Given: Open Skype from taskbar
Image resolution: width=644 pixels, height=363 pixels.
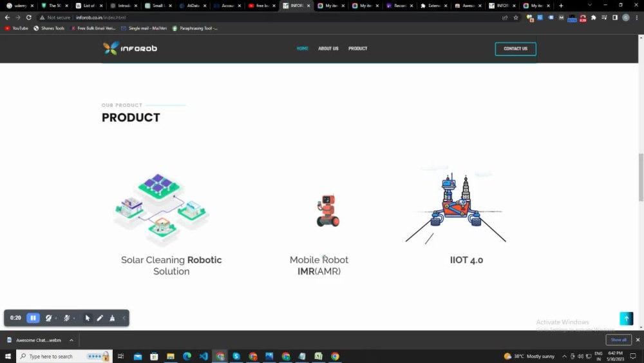Looking at the screenshot, I should click(236, 356).
